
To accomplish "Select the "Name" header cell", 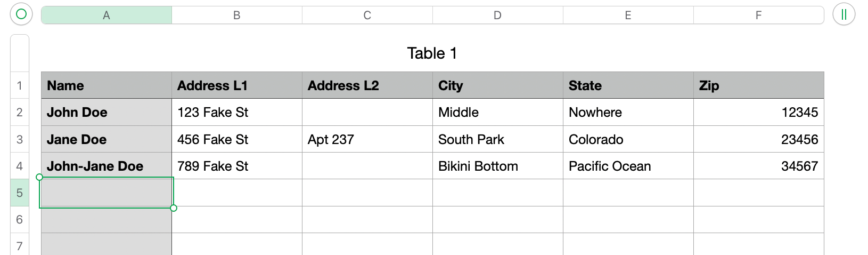I will [107, 86].
